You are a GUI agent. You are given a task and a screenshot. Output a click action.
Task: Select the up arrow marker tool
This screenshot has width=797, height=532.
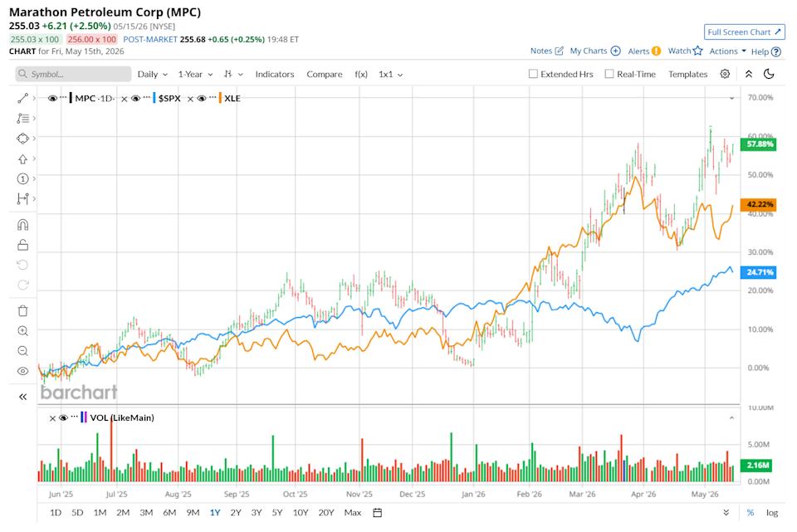tap(23, 159)
